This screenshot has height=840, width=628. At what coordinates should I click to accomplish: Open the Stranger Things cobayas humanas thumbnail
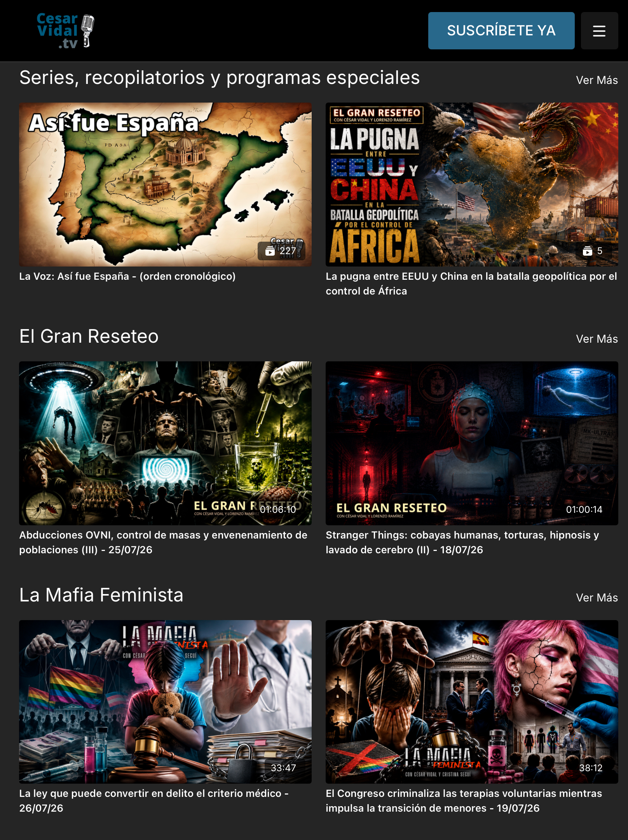pos(472,443)
